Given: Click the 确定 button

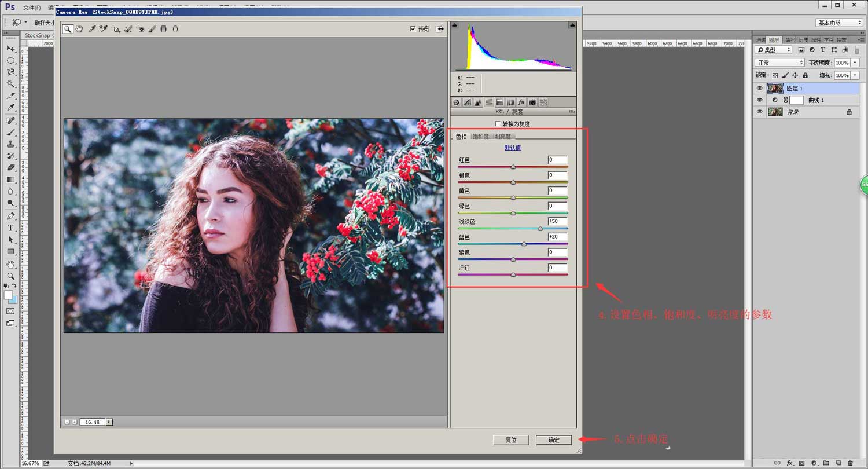Looking at the screenshot, I should pos(554,440).
